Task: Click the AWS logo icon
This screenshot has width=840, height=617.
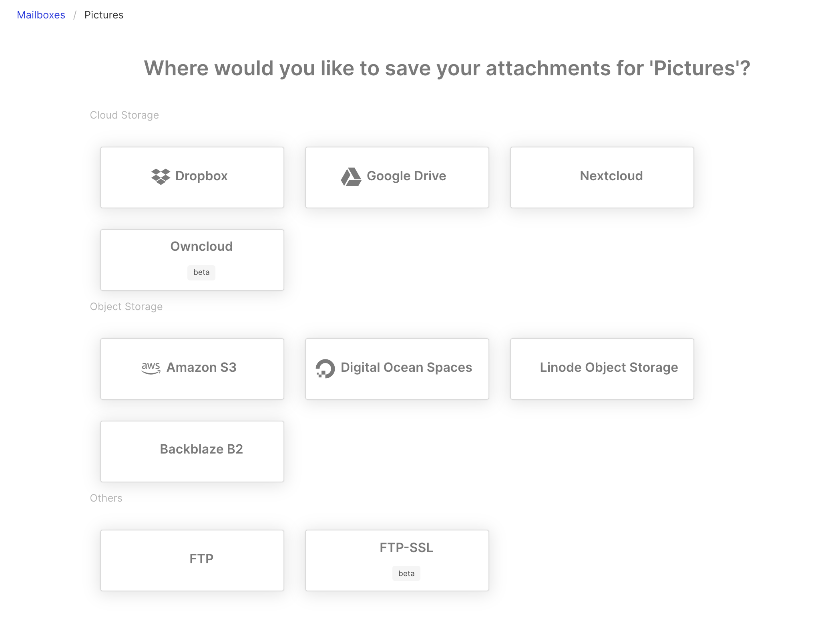Action: click(x=151, y=368)
